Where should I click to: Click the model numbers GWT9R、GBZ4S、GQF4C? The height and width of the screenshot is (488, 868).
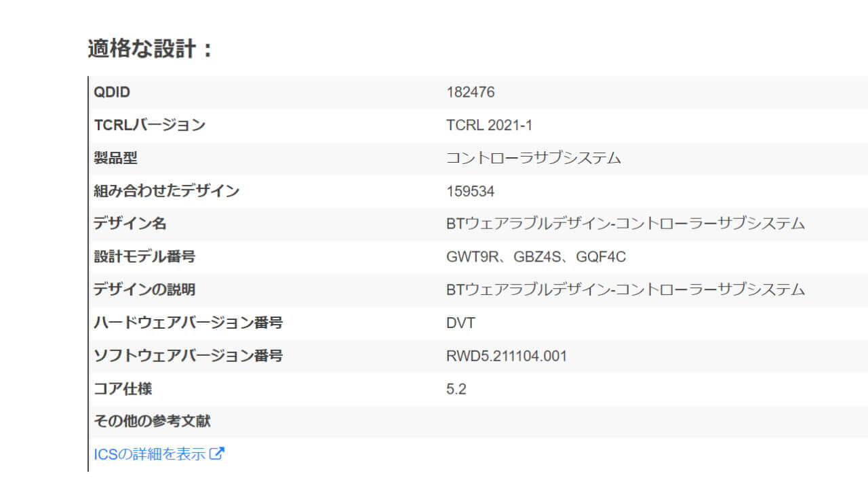[x=536, y=257]
